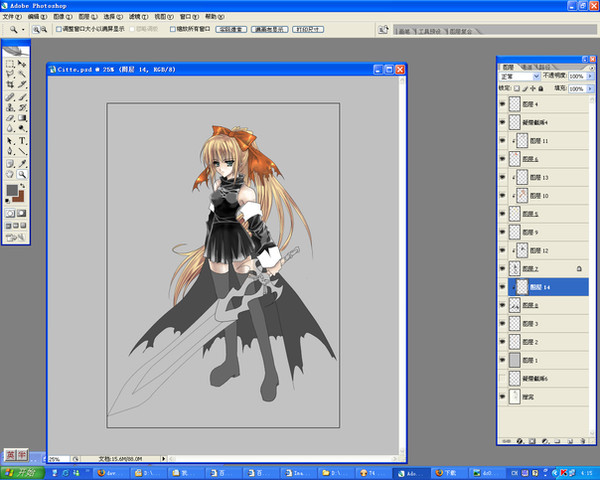Click the Zoom In icon in options bar
The height and width of the screenshot is (480, 600).
click(x=36, y=29)
